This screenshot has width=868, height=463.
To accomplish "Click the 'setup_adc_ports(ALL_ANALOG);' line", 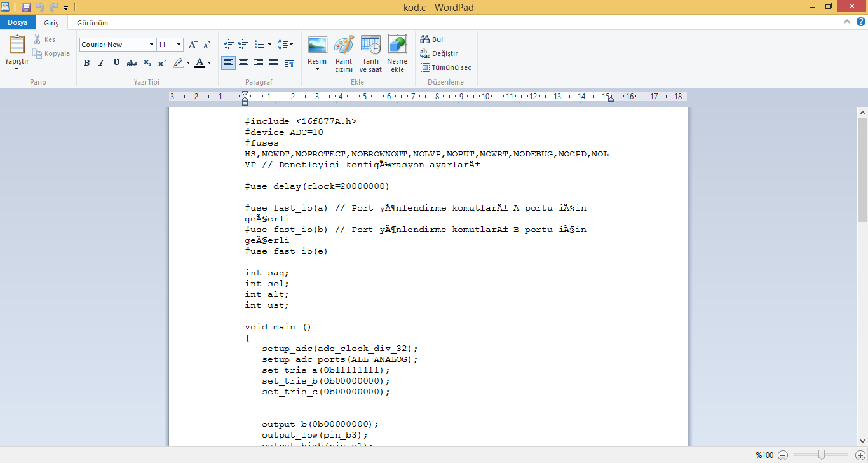I will [x=340, y=359].
